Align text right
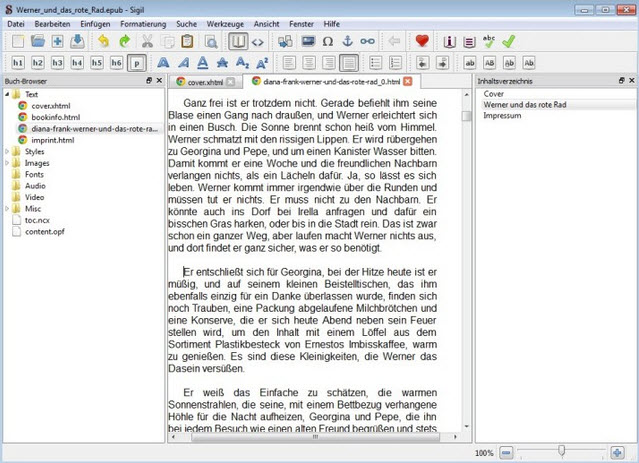The width and height of the screenshot is (639, 463). [x=328, y=63]
